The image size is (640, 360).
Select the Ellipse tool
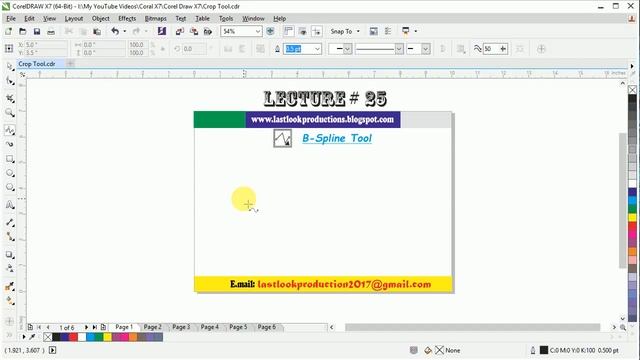10,173
